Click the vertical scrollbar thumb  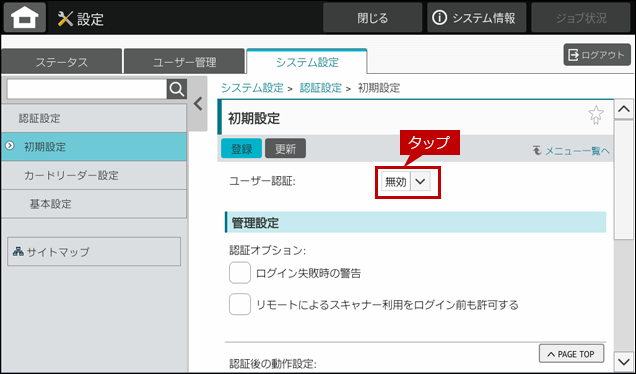tap(623, 180)
